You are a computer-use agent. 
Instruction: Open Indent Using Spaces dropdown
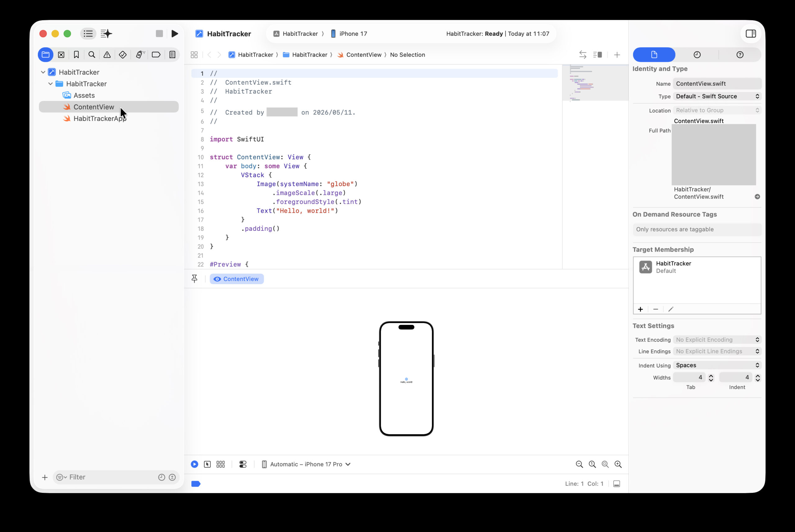(x=717, y=365)
